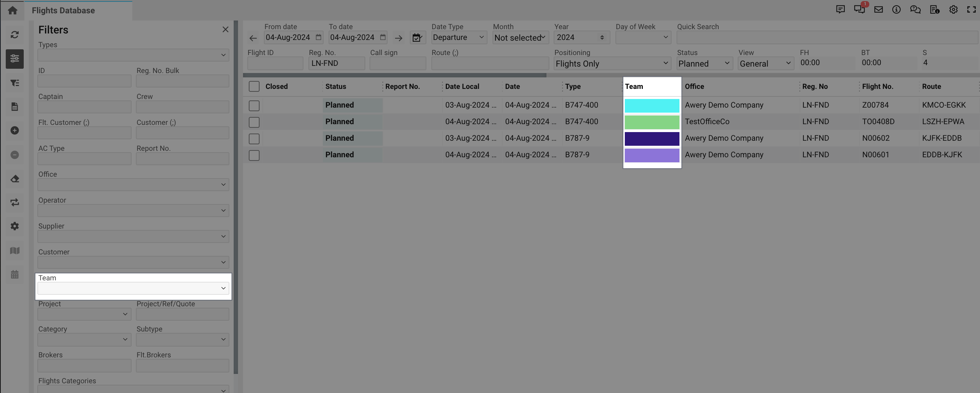This screenshot has width=980, height=393.
Task: Toggle the select-all header checkbox
Action: pyautogui.click(x=254, y=86)
